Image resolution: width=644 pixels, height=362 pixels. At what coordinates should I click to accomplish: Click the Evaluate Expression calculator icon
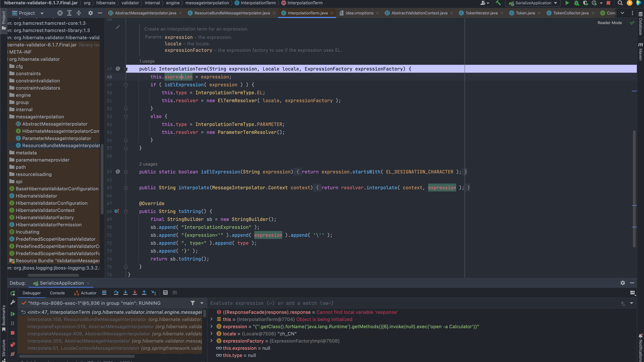(165, 292)
